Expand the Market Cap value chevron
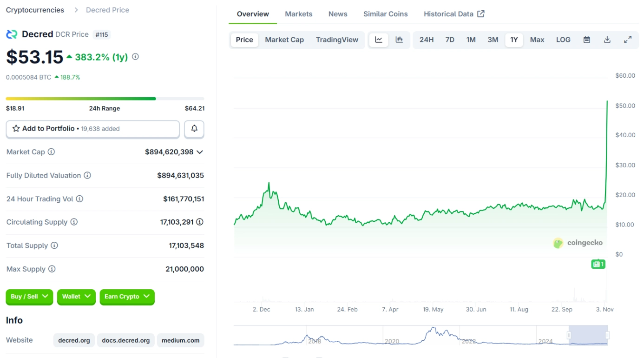The height and width of the screenshot is (358, 644). pyautogui.click(x=200, y=152)
